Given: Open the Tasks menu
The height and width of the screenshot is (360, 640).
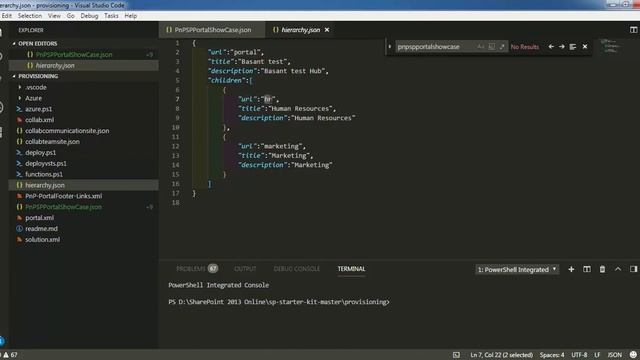Looking at the screenshot, I should coord(111,16).
